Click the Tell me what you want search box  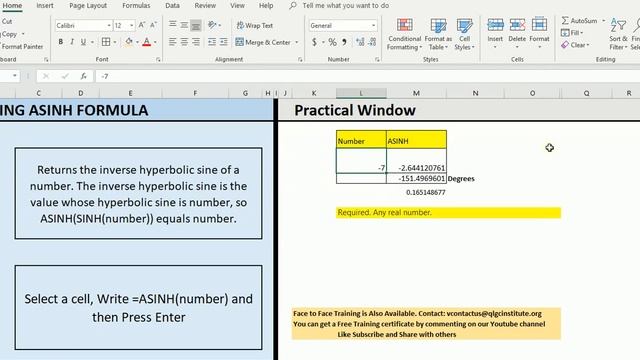(345, 6)
